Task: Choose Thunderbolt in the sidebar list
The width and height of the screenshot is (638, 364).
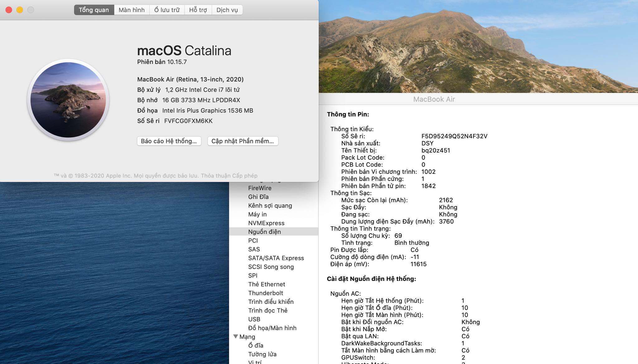Action: 265,293
